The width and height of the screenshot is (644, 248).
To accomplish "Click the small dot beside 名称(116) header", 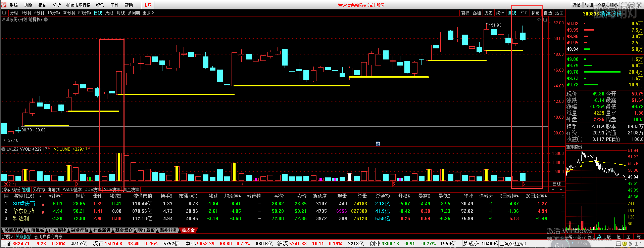I will coord(40,196).
